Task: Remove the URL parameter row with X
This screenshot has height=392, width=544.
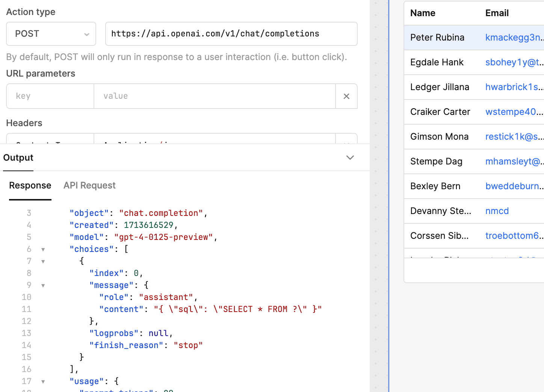Action: [346, 96]
